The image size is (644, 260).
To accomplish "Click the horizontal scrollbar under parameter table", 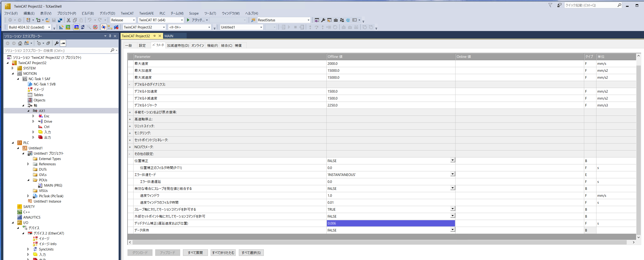I will (x=375, y=242).
